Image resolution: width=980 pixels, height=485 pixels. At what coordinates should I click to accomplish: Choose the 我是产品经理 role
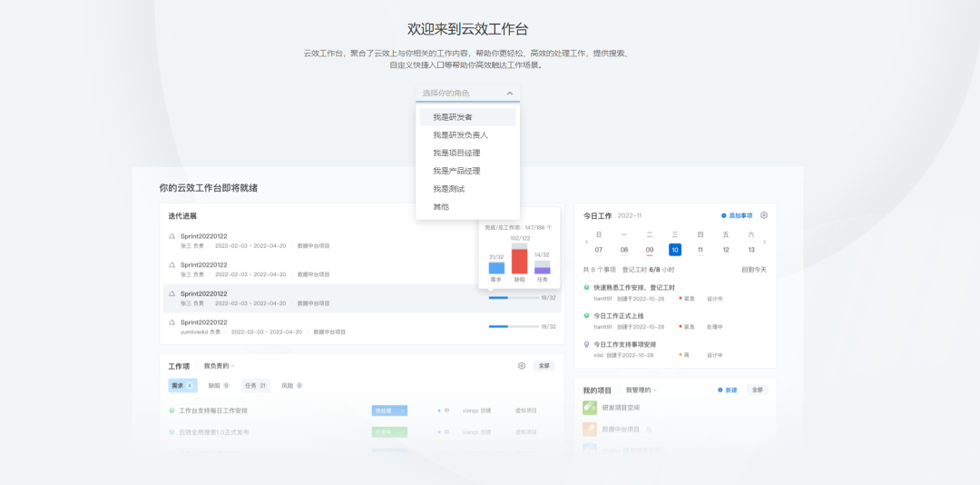(467, 171)
